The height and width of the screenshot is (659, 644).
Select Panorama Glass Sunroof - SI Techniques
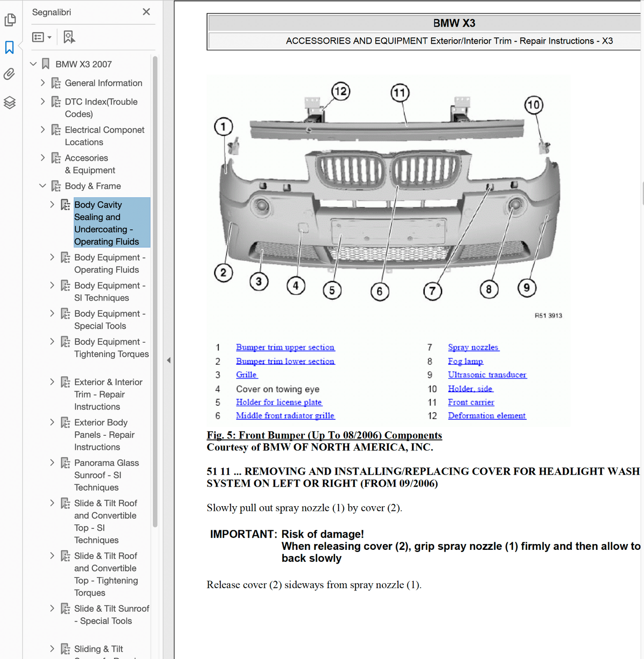[x=106, y=475]
